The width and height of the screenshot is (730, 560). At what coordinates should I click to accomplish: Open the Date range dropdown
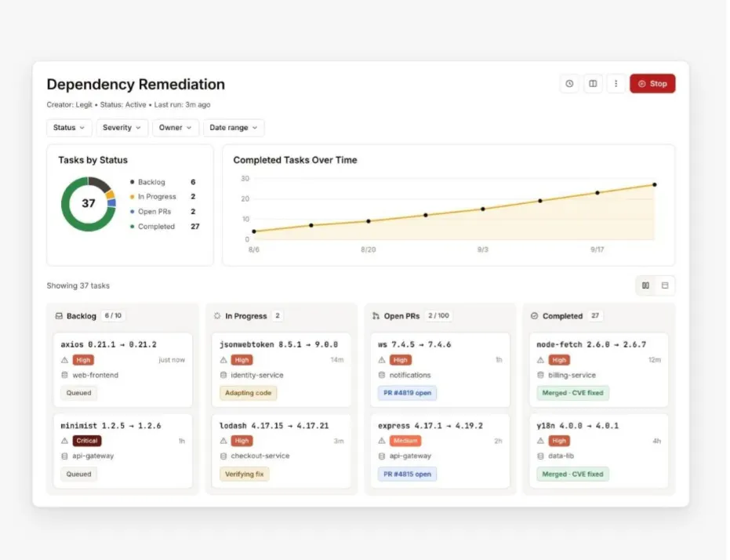point(234,128)
